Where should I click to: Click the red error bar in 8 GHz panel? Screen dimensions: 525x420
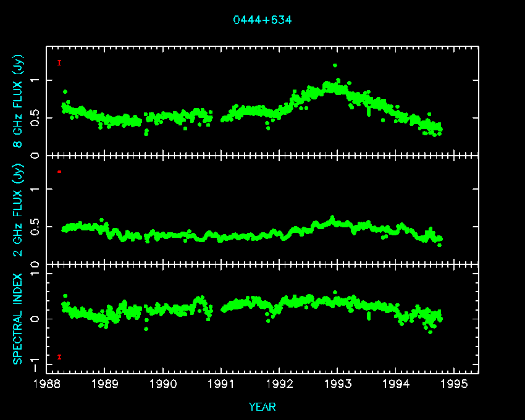click(x=59, y=62)
